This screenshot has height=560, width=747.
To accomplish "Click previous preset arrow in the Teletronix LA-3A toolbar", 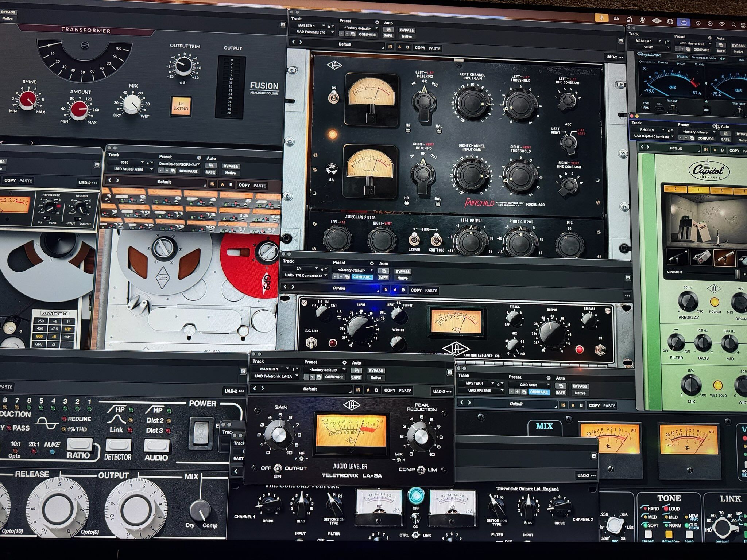I will click(x=255, y=389).
